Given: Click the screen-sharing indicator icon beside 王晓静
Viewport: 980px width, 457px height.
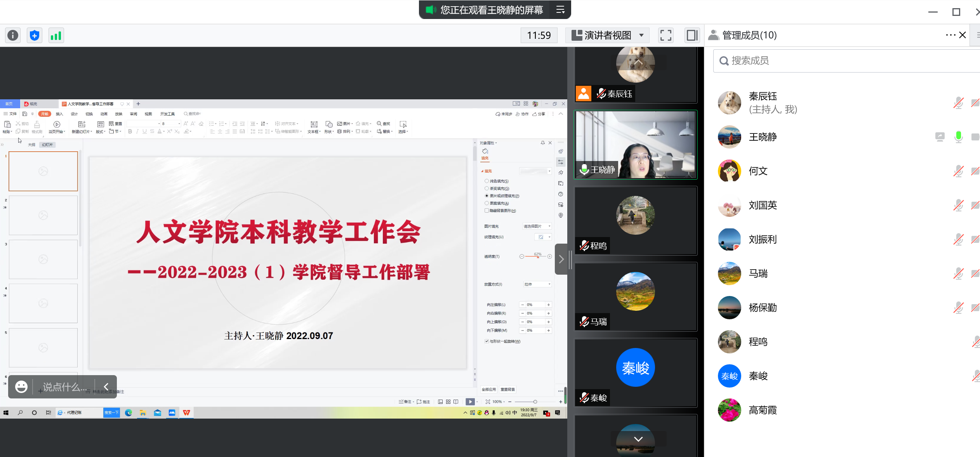Looking at the screenshot, I should (940, 137).
